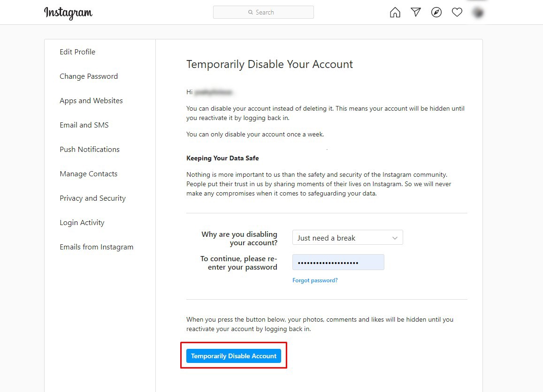View Login Activity page
Viewport: 543px width, 392px height.
click(x=82, y=223)
